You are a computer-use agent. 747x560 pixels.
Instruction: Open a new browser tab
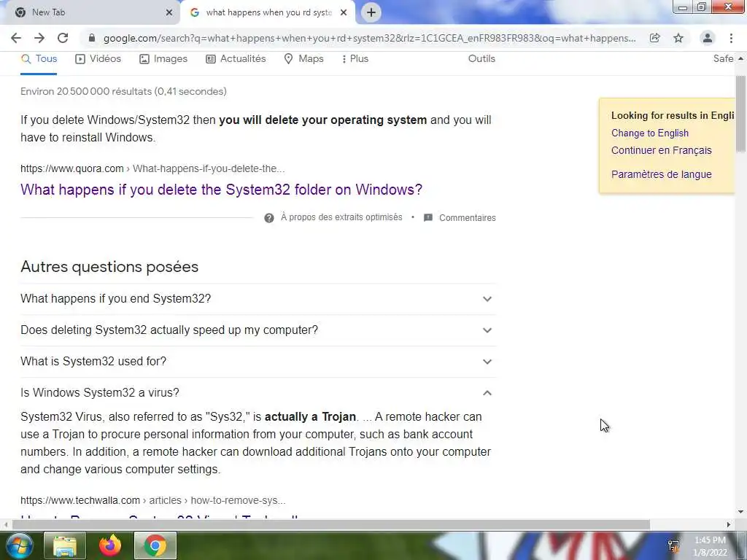[x=371, y=12]
